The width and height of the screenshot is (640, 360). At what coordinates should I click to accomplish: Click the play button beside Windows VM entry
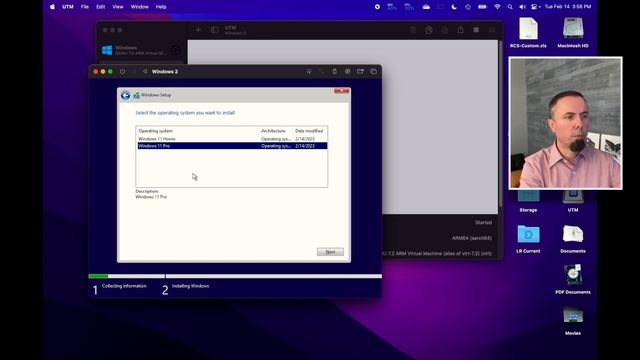[x=176, y=50]
